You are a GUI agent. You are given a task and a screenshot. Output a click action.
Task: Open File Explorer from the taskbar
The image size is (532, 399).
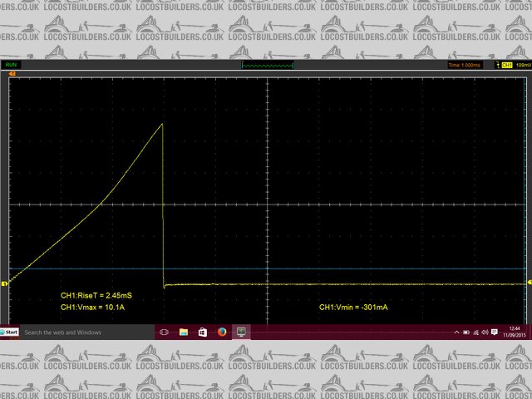pos(184,332)
